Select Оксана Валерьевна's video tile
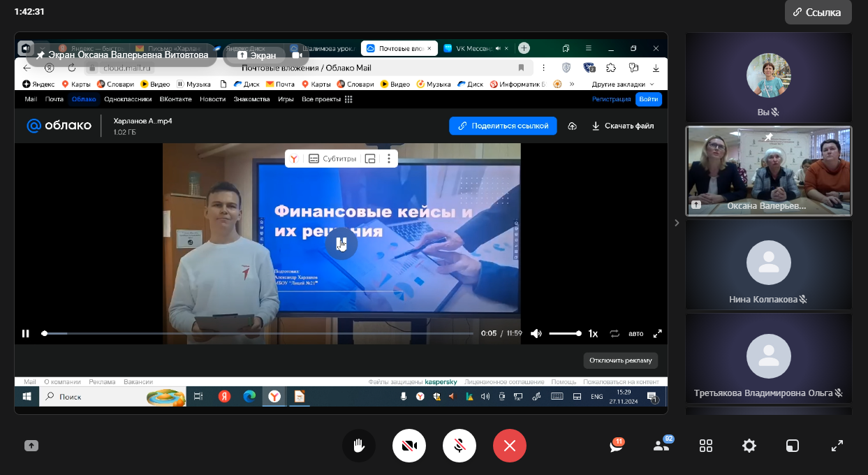Image resolution: width=868 pixels, height=475 pixels. click(x=769, y=171)
